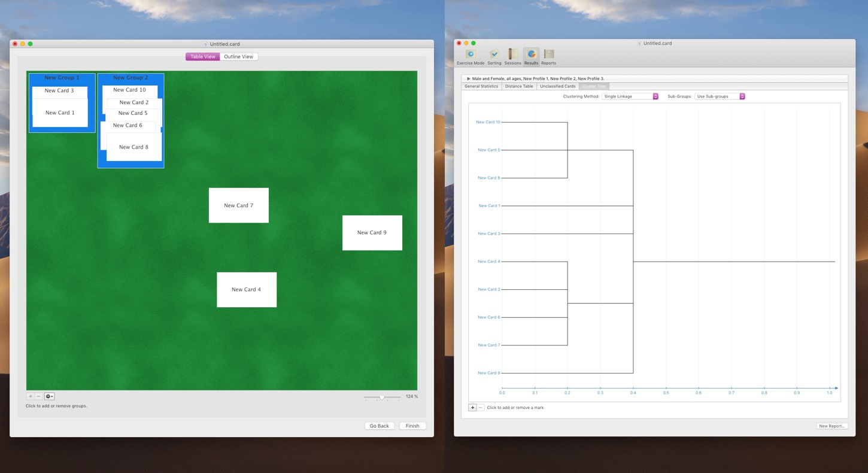Open the Distance Table tab
This screenshot has width=868, height=473.
pyautogui.click(x=518, y=86)
